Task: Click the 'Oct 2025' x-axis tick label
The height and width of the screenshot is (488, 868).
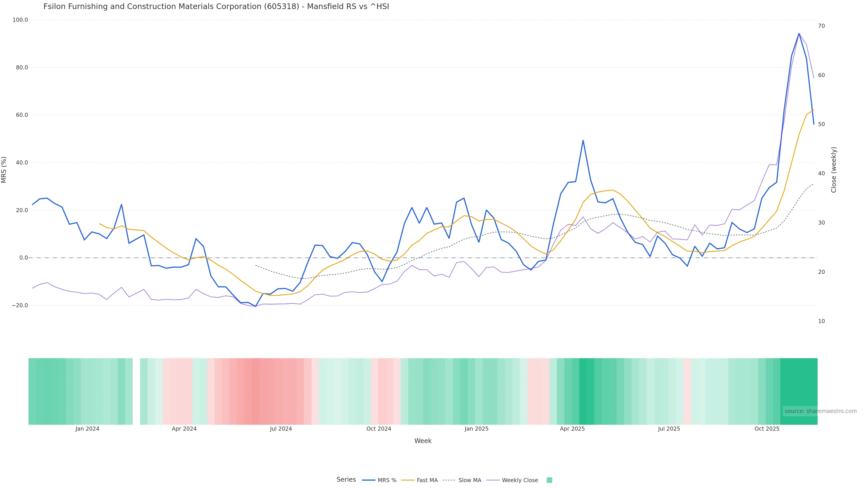Action: point(767,429)
